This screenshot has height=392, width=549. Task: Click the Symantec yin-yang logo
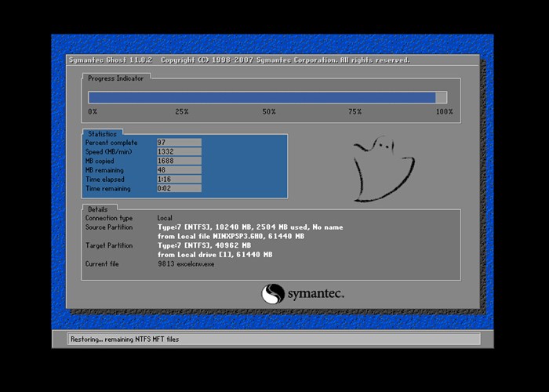(272, 294)
